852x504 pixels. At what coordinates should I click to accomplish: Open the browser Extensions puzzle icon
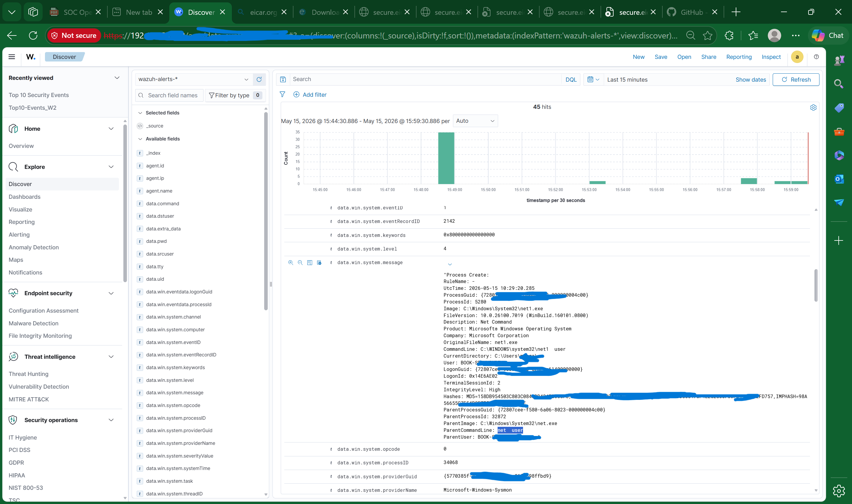click(x=729, y=35)
